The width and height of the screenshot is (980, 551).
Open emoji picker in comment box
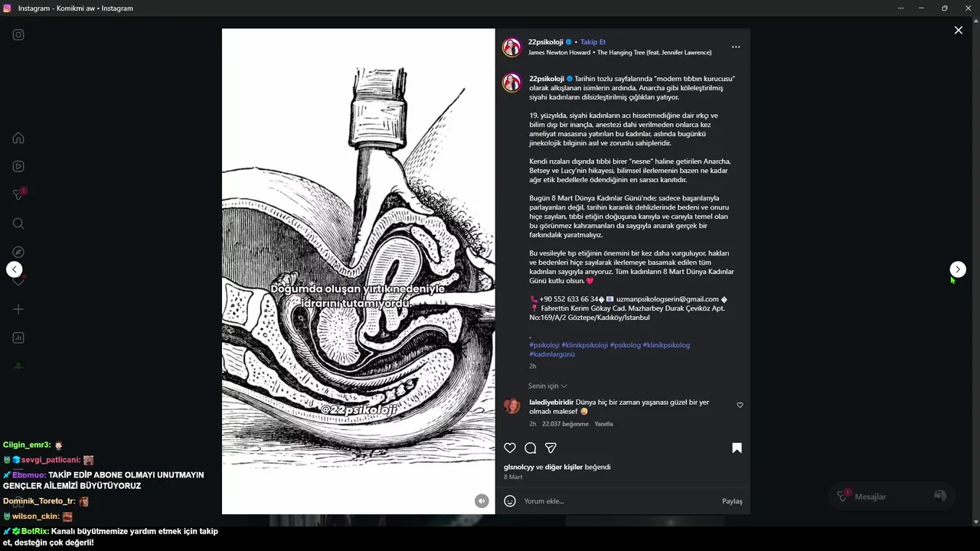pos(510,501)
